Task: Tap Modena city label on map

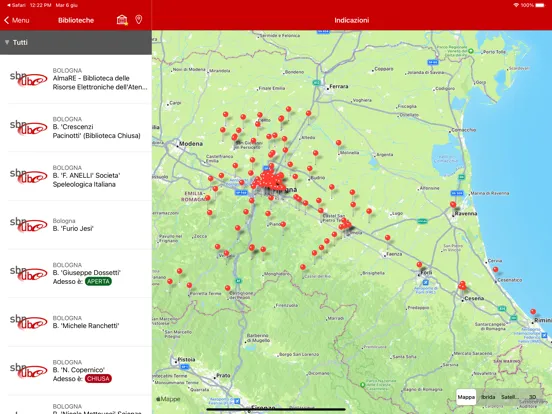Action: click(x=190, y=144)
